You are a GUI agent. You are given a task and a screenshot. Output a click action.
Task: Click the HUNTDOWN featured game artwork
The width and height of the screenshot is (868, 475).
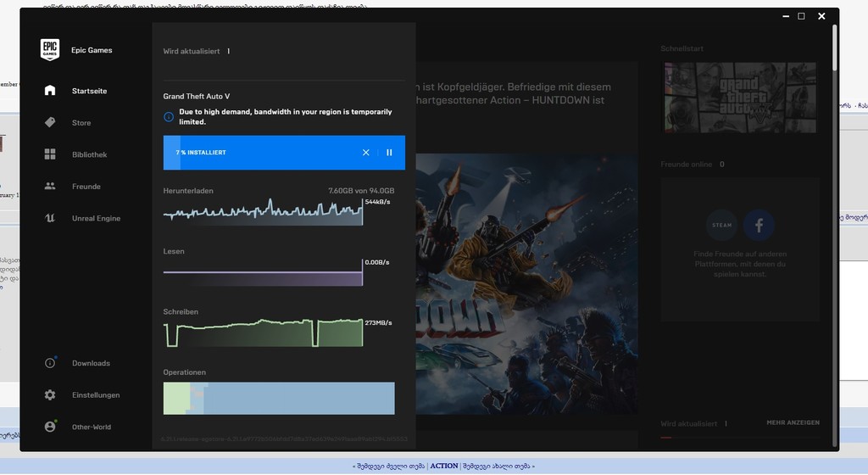[x=526, y=283]
